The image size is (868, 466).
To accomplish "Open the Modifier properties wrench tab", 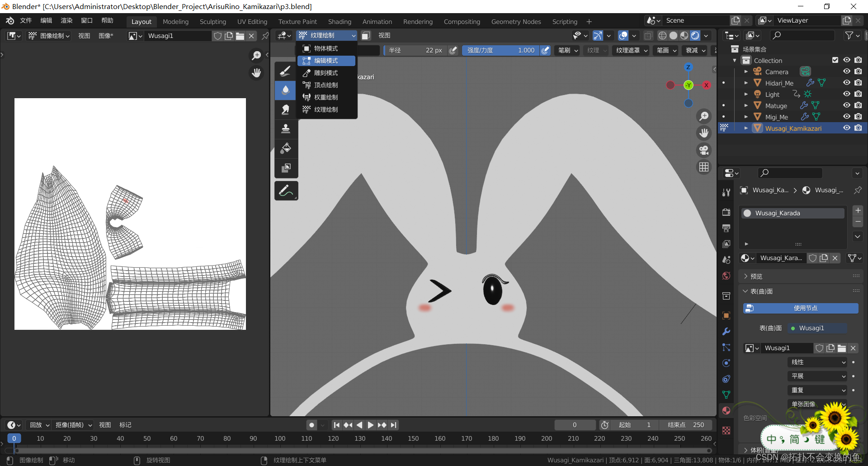I will tap(726, 332).
